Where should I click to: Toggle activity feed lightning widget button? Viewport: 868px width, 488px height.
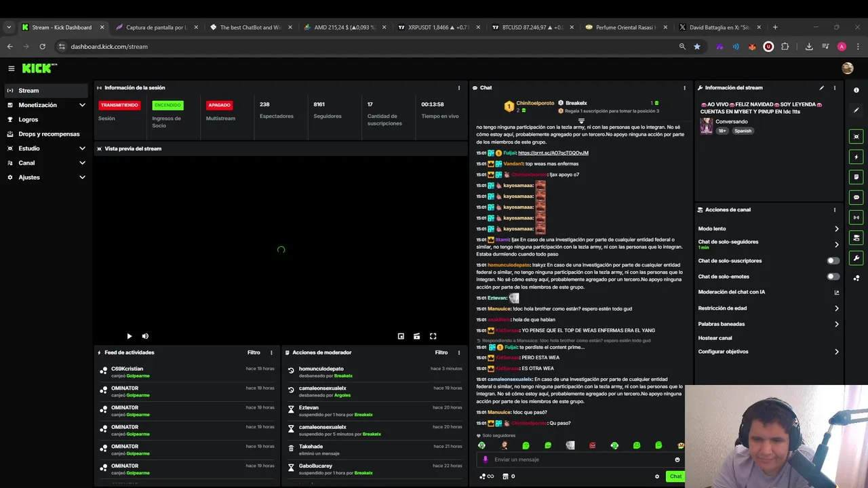[856, 157]
